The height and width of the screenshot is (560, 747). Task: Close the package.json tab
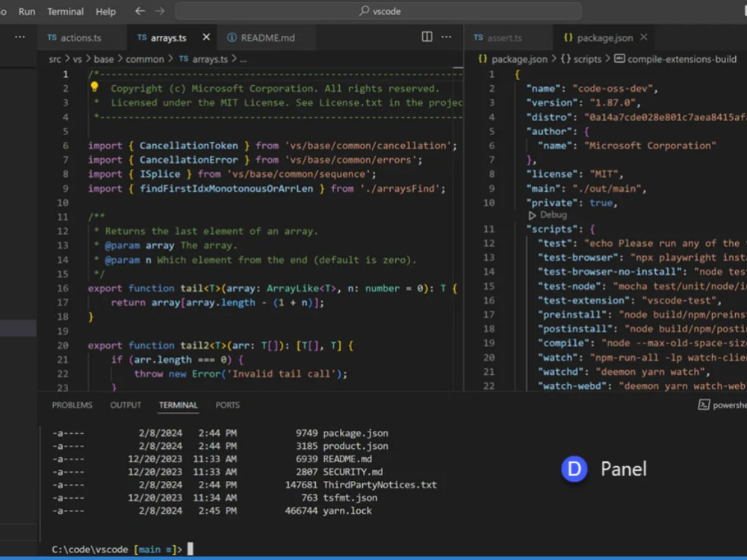pos(644,37)
